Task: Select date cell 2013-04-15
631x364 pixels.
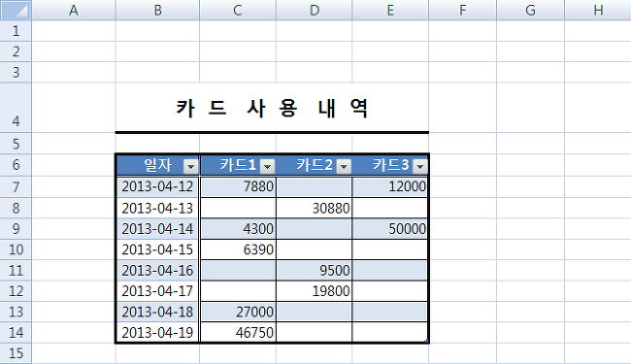Action: pos(157,249)
